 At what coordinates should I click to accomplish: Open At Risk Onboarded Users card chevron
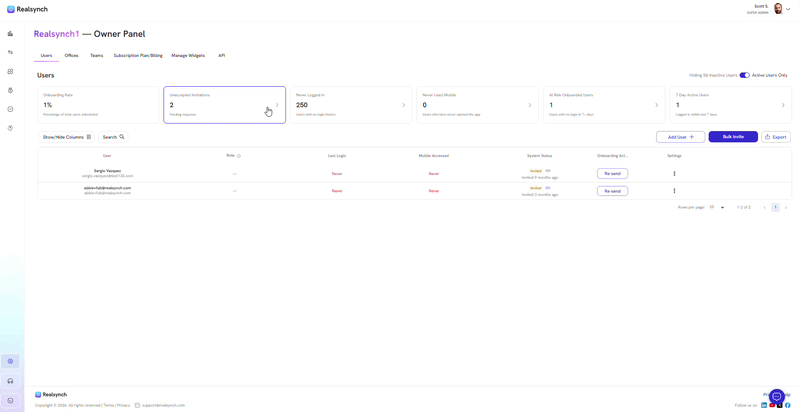[x=657, y=105]
